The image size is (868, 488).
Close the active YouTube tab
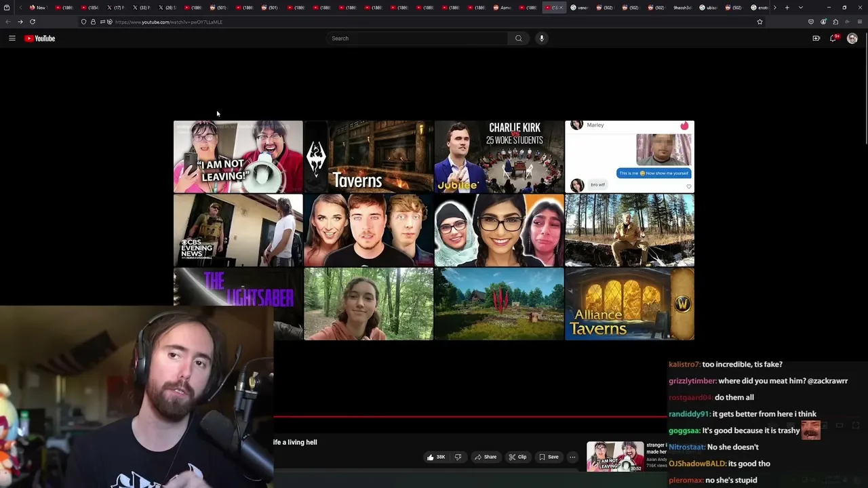point(561,7)
